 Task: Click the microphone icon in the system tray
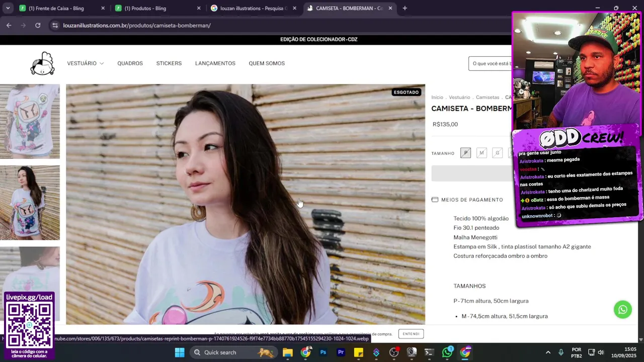(561, 352)
